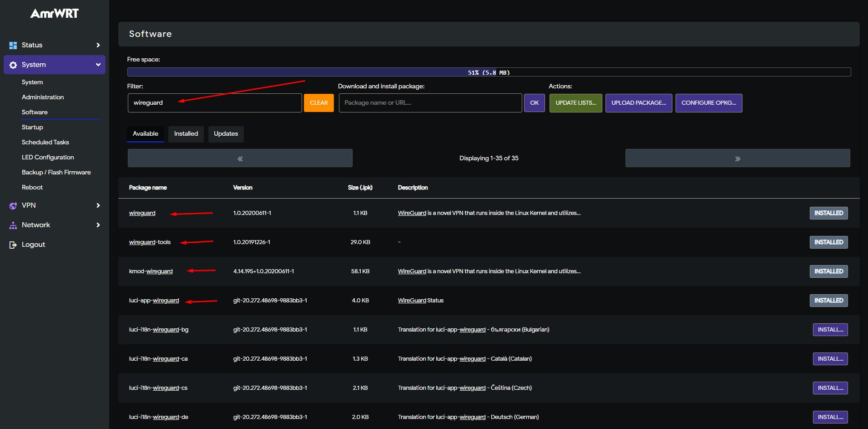868x429 pixels.
Task: Open Scheduled Tasks in the sidebar
Action: (x=45, y=142)
